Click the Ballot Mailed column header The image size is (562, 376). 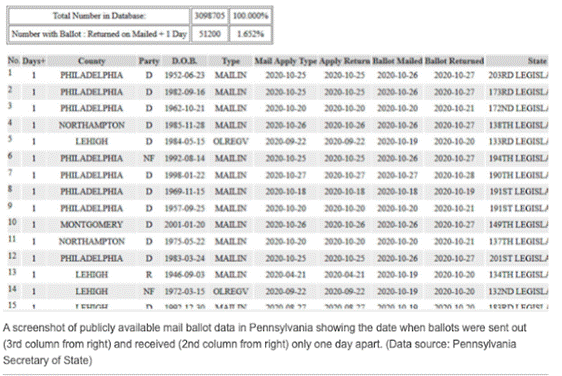pyautogui.click(x=397, y=61)
